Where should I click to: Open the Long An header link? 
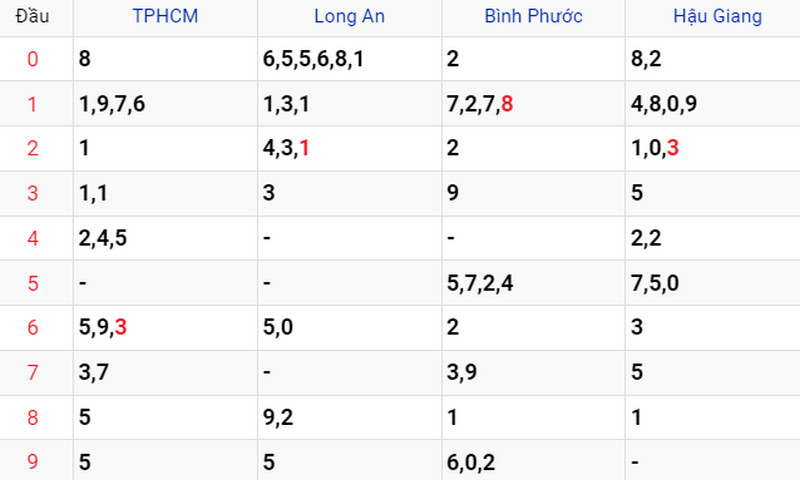tap(349, 16)
